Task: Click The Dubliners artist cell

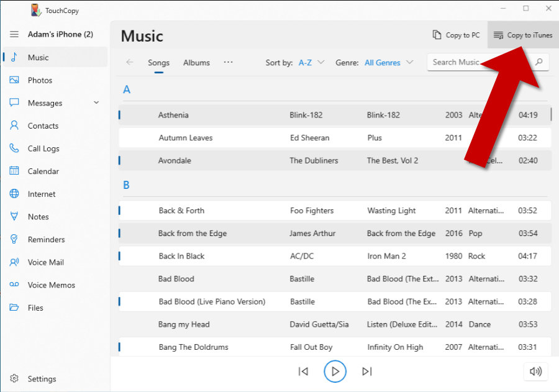Action: 314,160
